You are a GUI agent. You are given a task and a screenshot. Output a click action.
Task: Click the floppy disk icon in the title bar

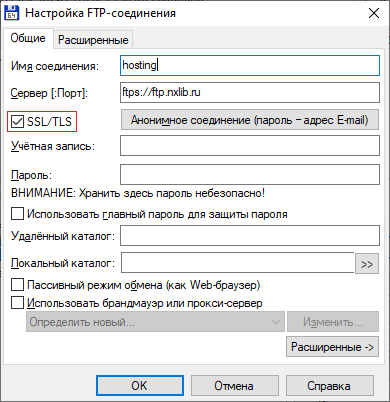(12, 13)
